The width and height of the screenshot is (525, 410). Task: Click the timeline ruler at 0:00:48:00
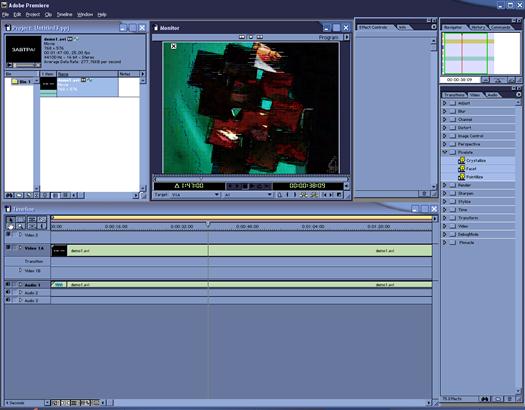247,227
